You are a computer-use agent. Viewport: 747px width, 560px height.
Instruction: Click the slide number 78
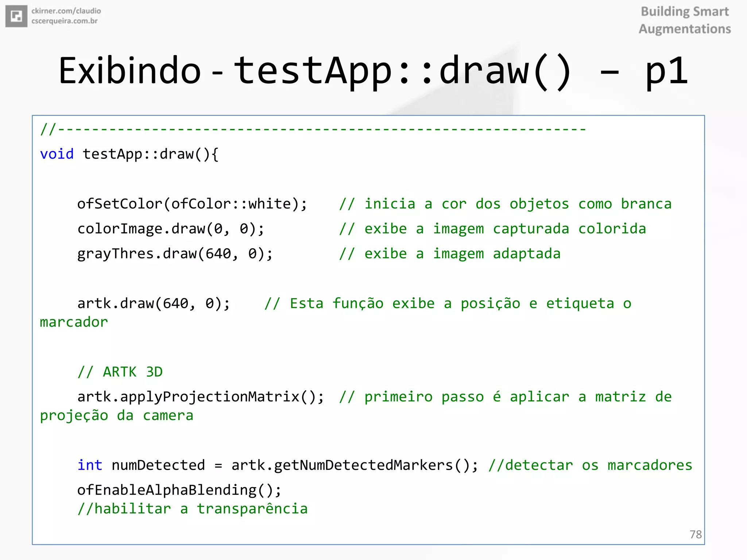tap(696, 534)
